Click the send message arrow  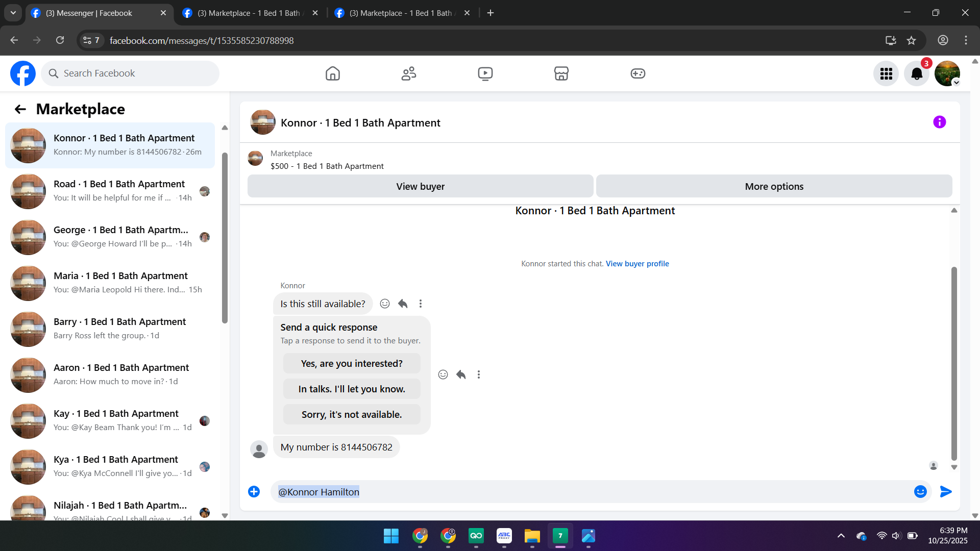point(945,491)
